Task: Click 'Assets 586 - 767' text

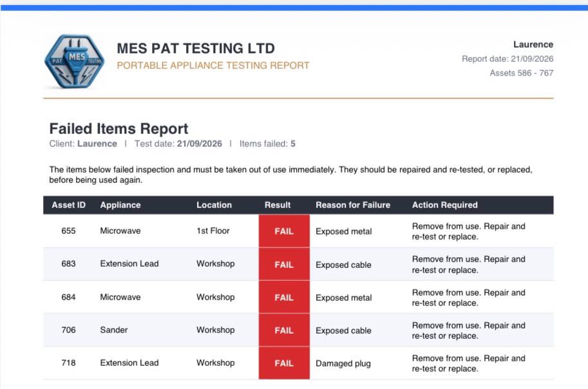Action: click(521, 73)
